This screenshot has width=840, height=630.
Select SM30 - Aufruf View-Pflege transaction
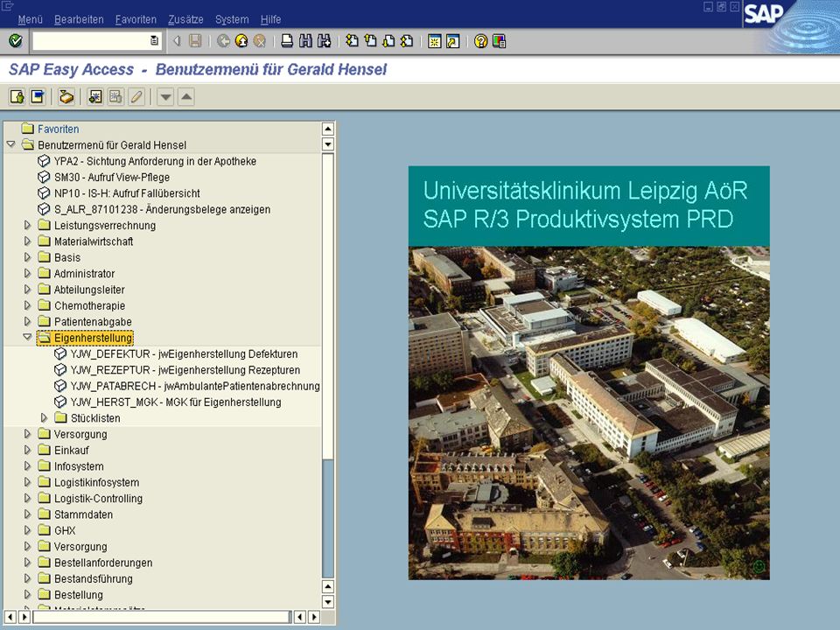tap(111, 178)
